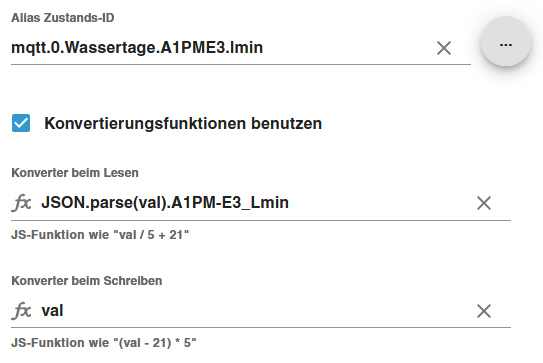543x363 pixels.
Task: Click the val text in write converter
Action: point(52,311)
